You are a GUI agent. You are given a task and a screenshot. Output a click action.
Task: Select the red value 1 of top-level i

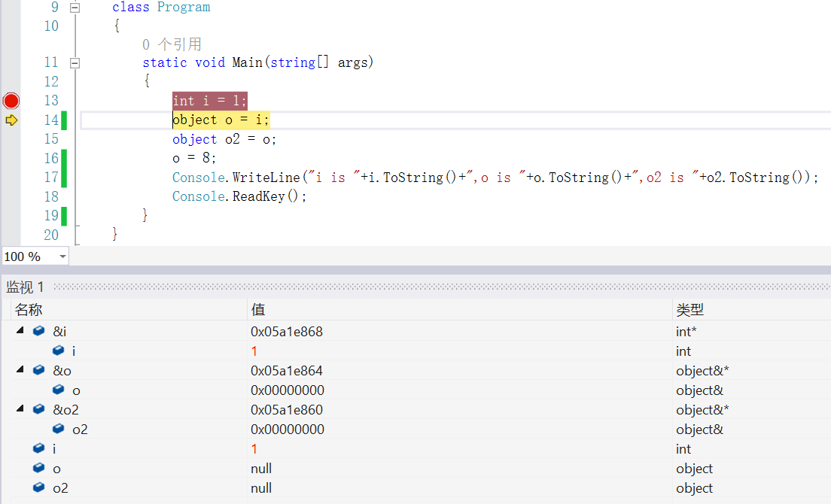point(254,449)
